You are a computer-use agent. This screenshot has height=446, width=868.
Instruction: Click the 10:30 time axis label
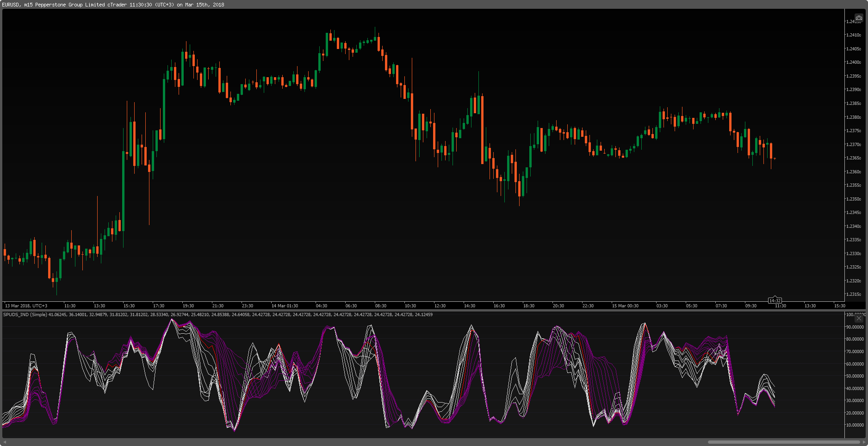tap(410, 306)
